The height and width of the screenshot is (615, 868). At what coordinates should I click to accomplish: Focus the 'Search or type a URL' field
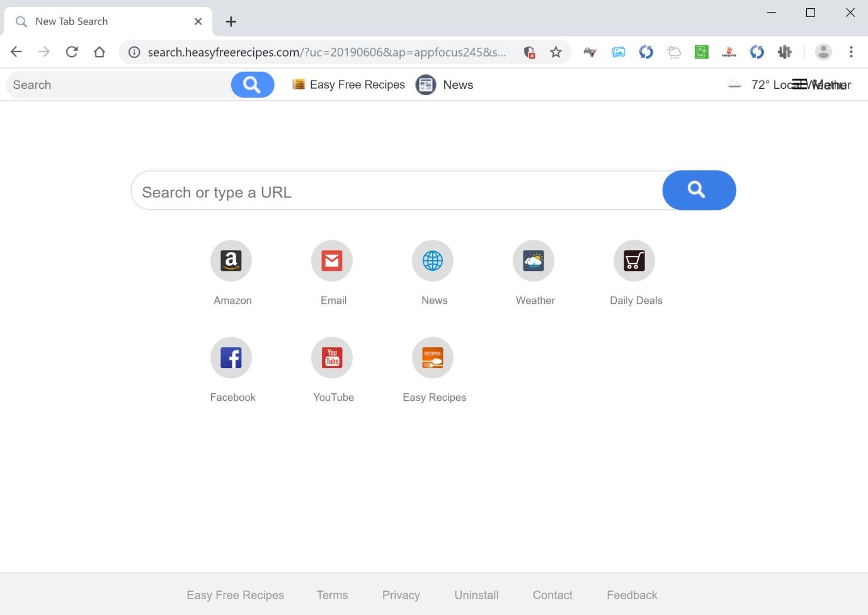(x=397, y=190)
